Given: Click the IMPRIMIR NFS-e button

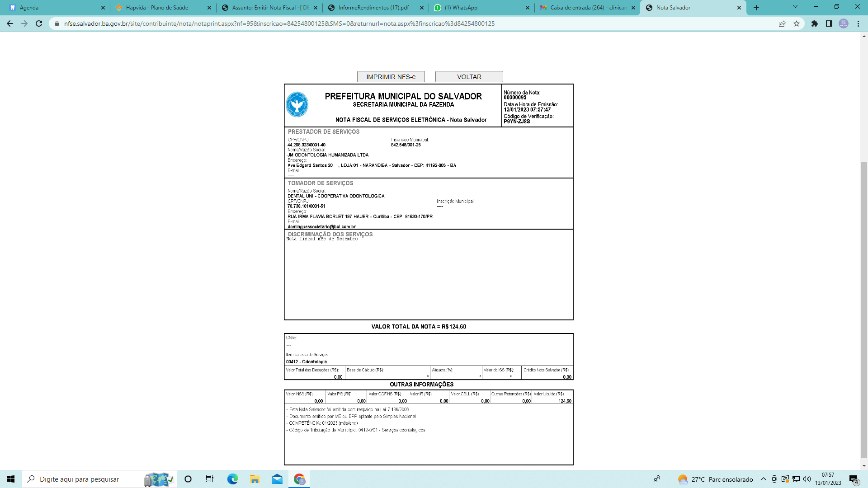Looking at the screenshot, I should [x=391, y=77].
